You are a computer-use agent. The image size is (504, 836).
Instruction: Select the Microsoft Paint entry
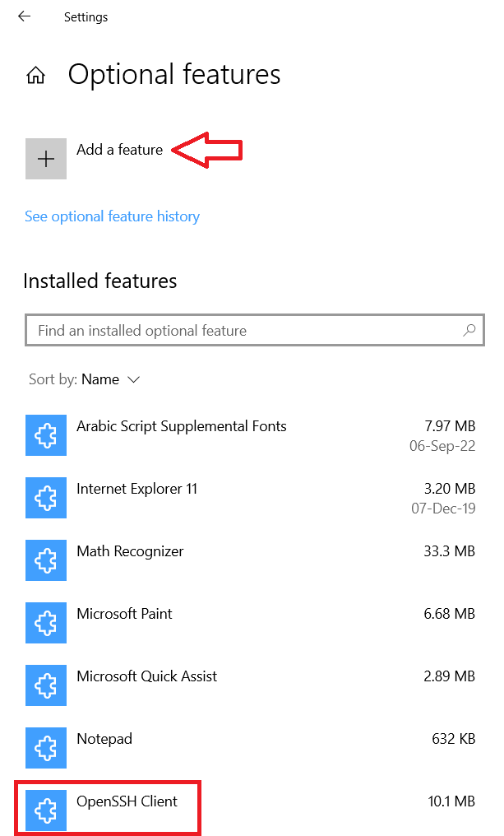pyautogui.click(x=124, y=614)
